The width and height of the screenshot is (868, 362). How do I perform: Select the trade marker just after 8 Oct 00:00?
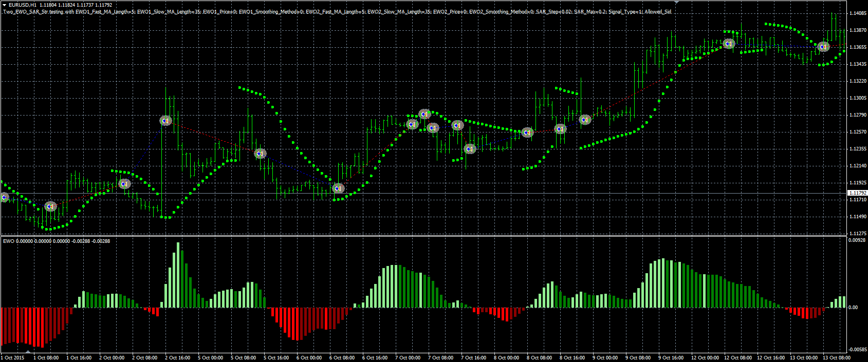pyautogui.click(x=527, y=132)
